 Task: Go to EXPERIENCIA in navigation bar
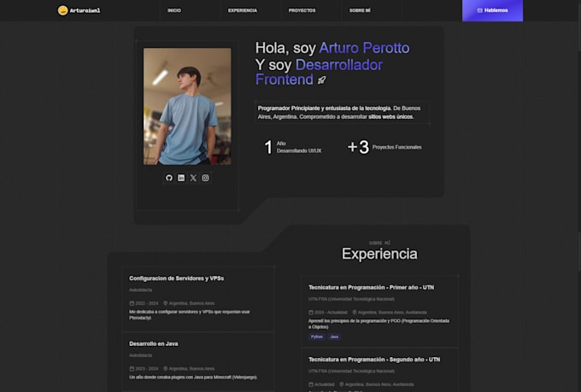pos(243,10)
